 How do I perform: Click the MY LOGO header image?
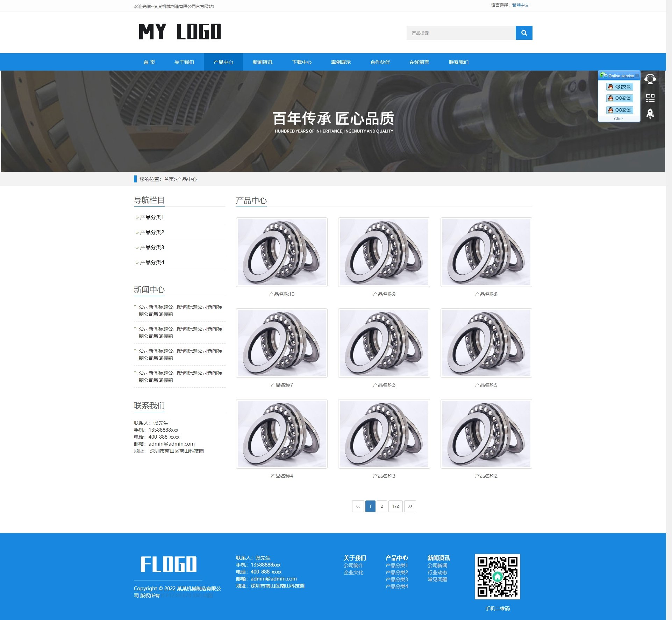click(x=180, y=32)
